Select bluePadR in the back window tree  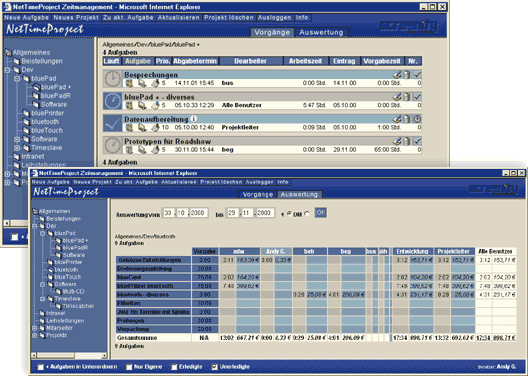pyautogui.click(x=56, y=96)
